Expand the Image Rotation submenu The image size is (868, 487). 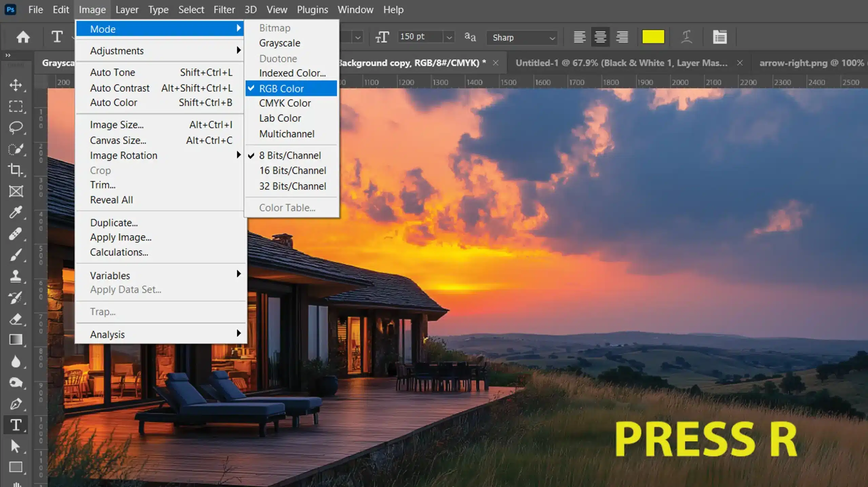pos(160,155)
